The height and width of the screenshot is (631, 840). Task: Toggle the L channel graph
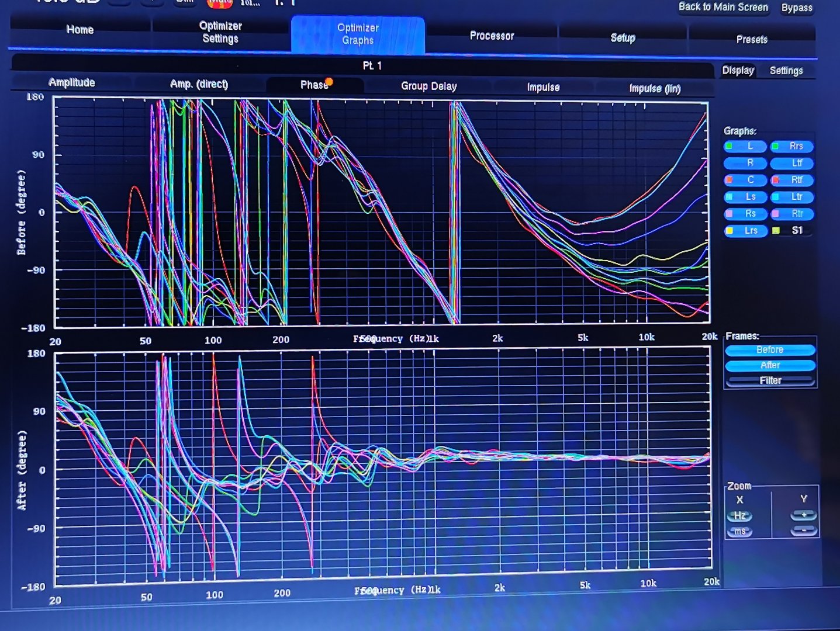click(745, 146)
